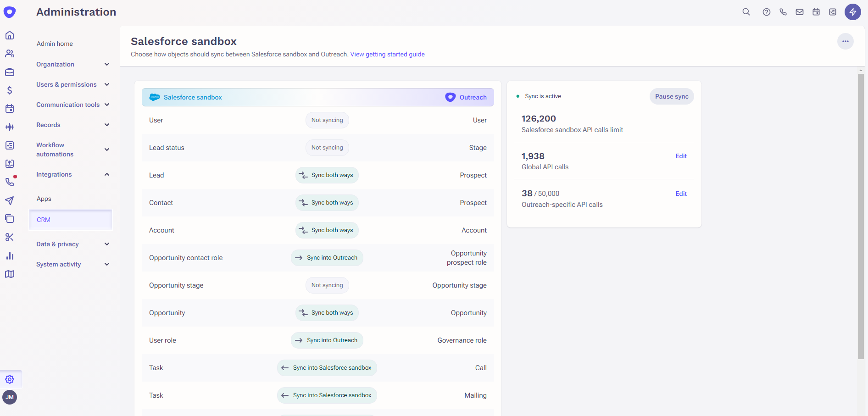Viewport: 868px width, 416px height.
Task: Click Not syncing badge in User row
Action: point(327,120)
